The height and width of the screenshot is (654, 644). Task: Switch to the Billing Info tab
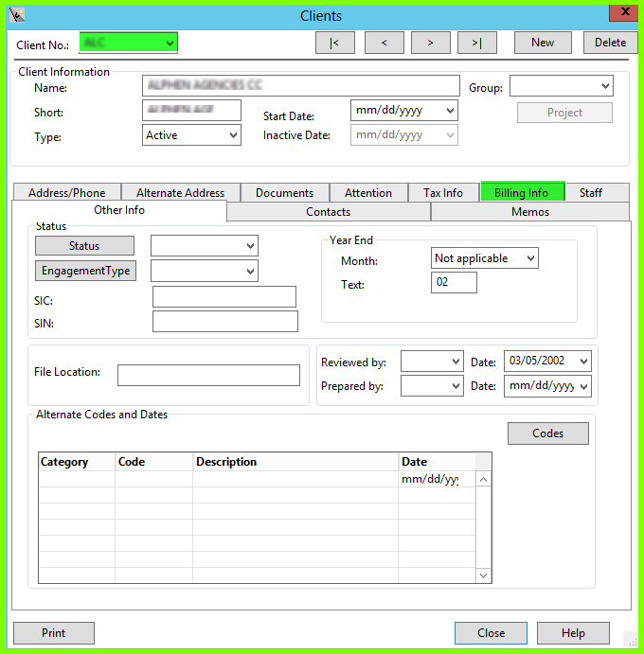coord(522,192)
